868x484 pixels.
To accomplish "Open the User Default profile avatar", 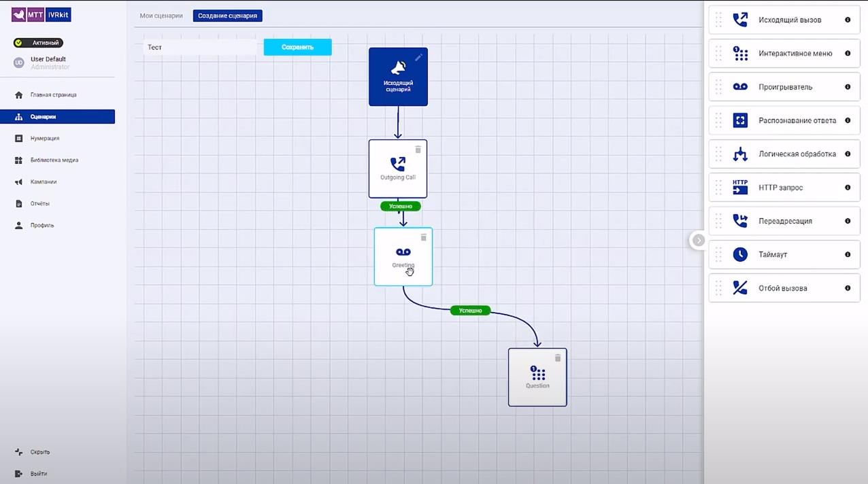I will pos(19,63).
